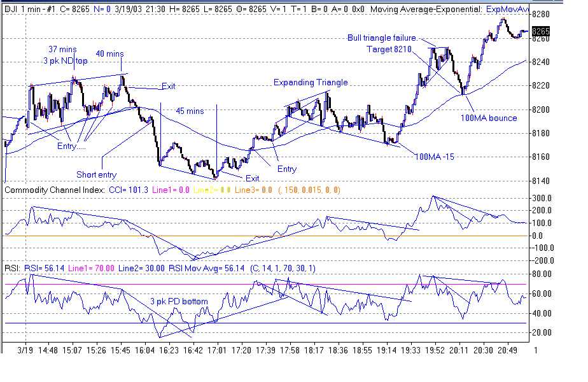Click the 3 pk PD bottom RSI annotation
Image resolution: width=588 pixels, height=382 pixels.
tap(179, 301)
